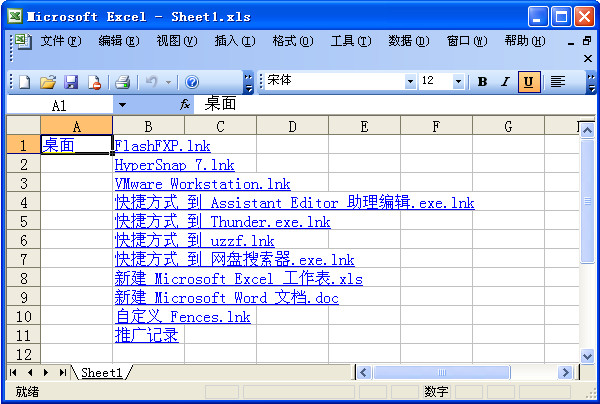Select column D header
This screenshot has width=600, height=404.
tap(292, 126)
